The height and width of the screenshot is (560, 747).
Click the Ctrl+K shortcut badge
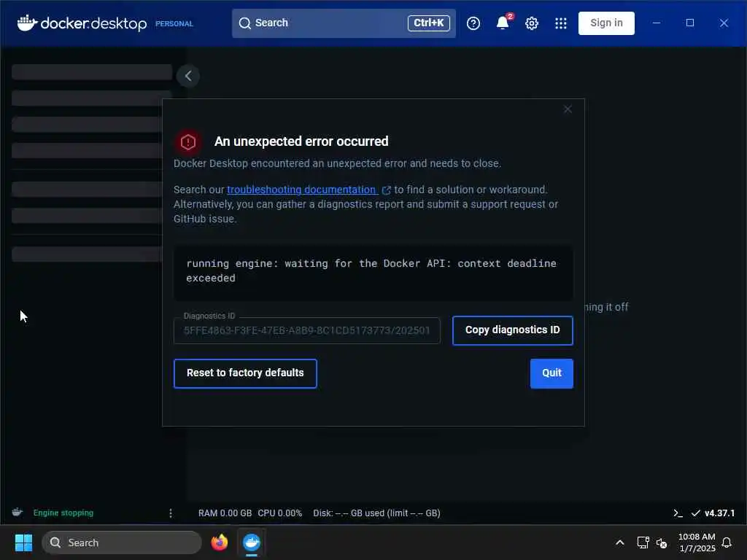coord(428,23)
